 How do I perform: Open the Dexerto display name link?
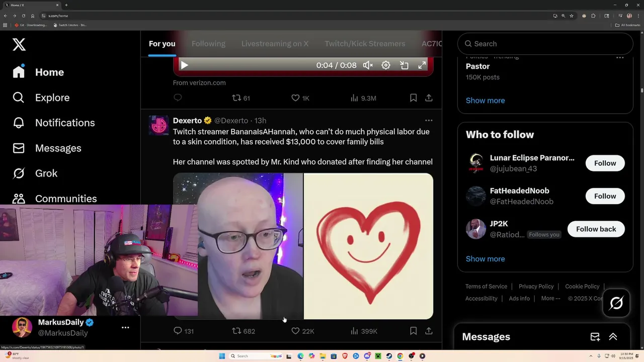187,121
